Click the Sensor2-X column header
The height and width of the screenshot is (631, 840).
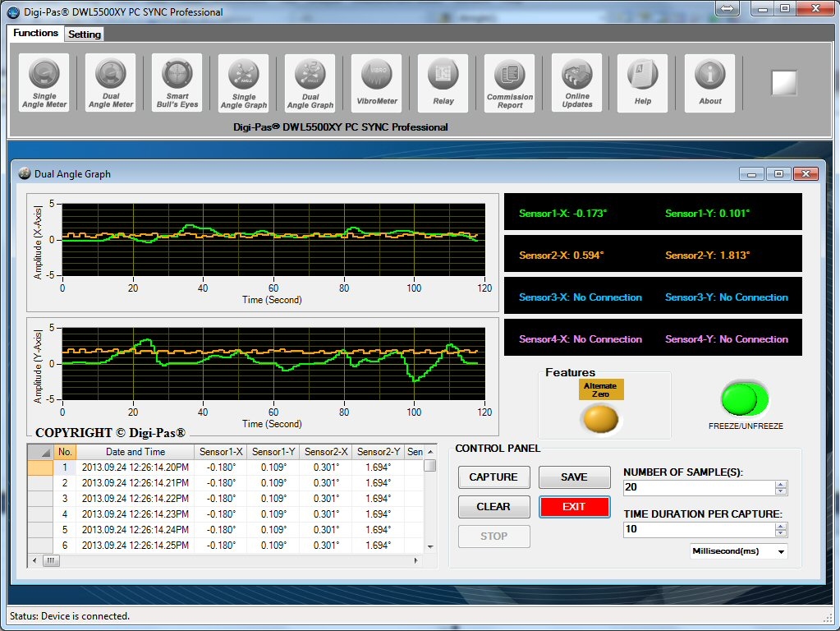coord(326,452)
